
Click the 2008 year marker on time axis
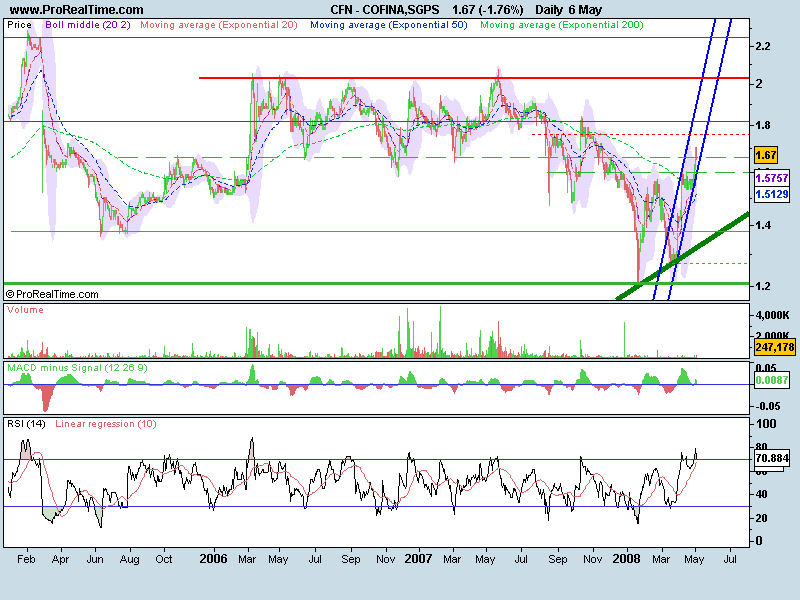(x=626, y=559)
